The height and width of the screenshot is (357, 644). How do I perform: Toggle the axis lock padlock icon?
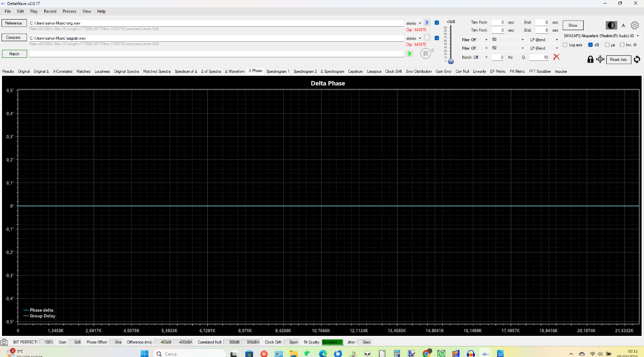tap(590, 59)
